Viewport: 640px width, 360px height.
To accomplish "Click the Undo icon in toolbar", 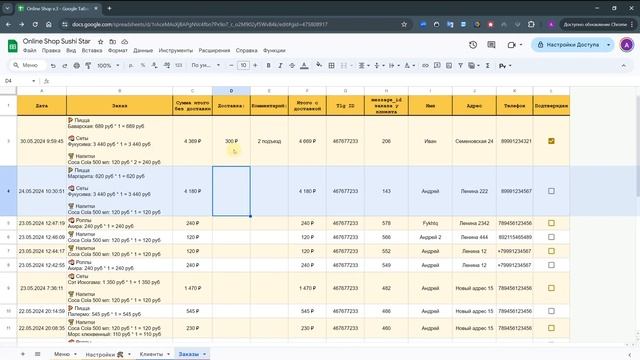I will click(x=53, y=65).
